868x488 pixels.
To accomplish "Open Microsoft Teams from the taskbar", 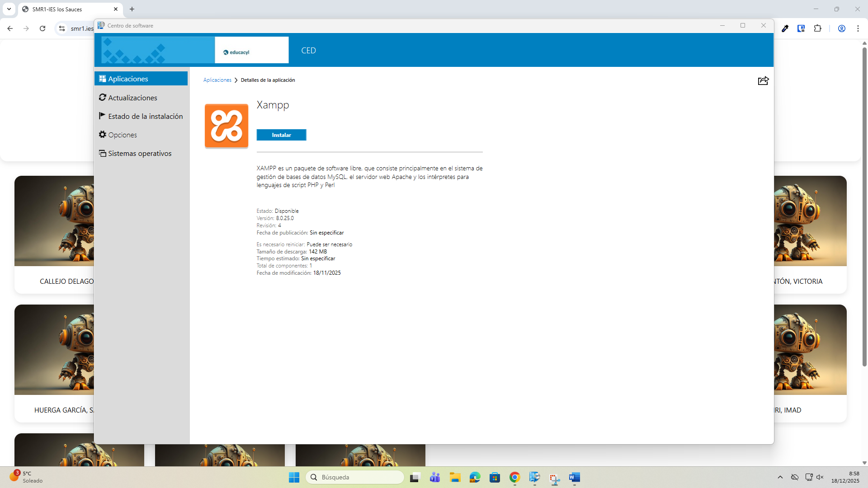I will tap(435, 477).
